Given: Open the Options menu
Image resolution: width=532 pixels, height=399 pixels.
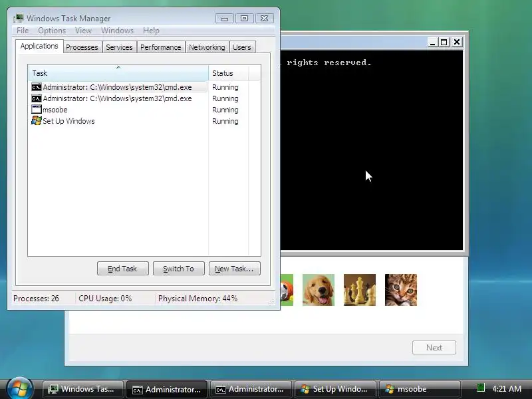Looking at the screenshot, I should tap(52, 31).
